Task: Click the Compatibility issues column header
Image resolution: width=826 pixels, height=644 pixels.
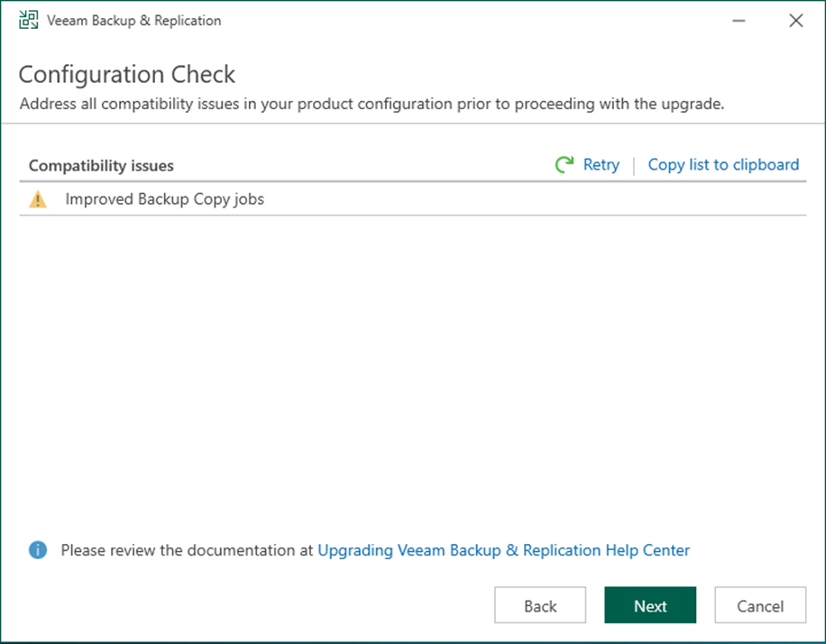Action: click(101, 165)
